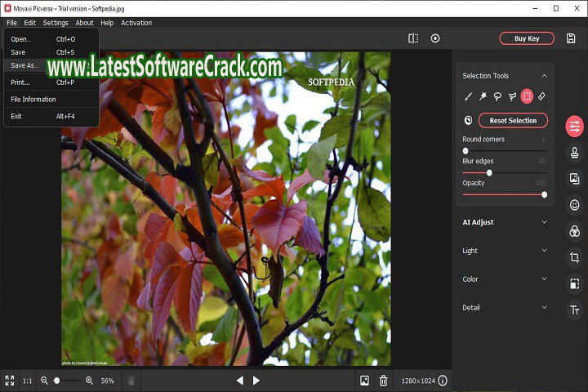Open the Edit menu
Screen dimensions: 588x392
[29, 23]
